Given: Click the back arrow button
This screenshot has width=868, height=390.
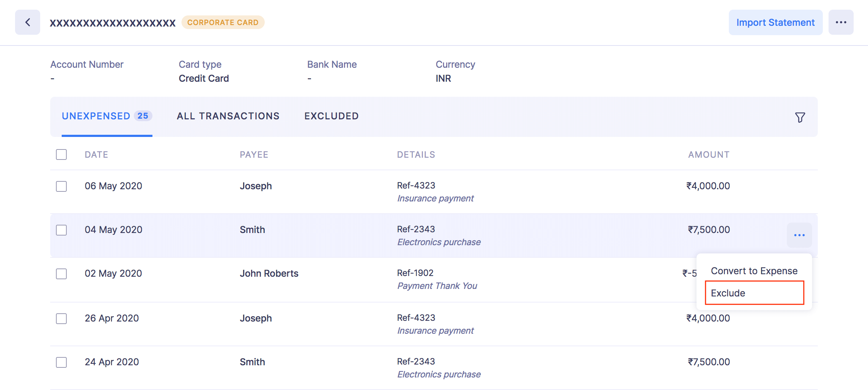Looking at the screenshot, I should coord(28,22).
